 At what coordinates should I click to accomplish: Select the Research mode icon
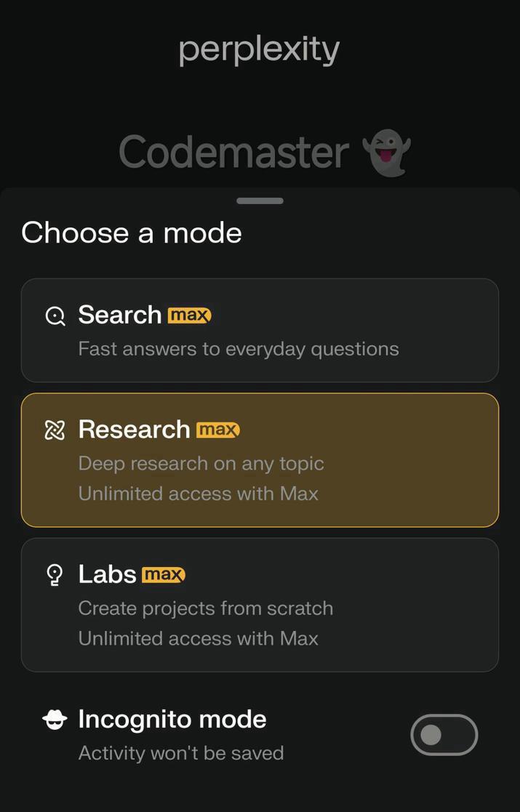(x=54, y=430)
